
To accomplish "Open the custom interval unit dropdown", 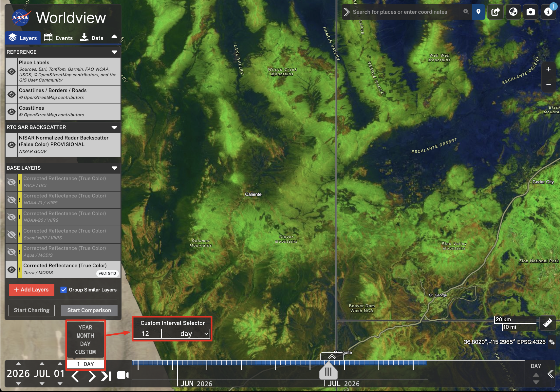I will coord(186,334).
